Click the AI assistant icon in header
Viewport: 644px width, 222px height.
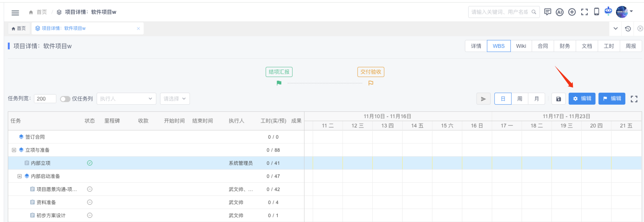(559, 12)
